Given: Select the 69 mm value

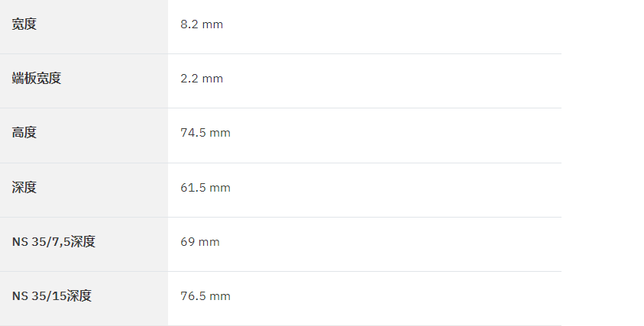Looking at the screenshot, I should point(200,242).
